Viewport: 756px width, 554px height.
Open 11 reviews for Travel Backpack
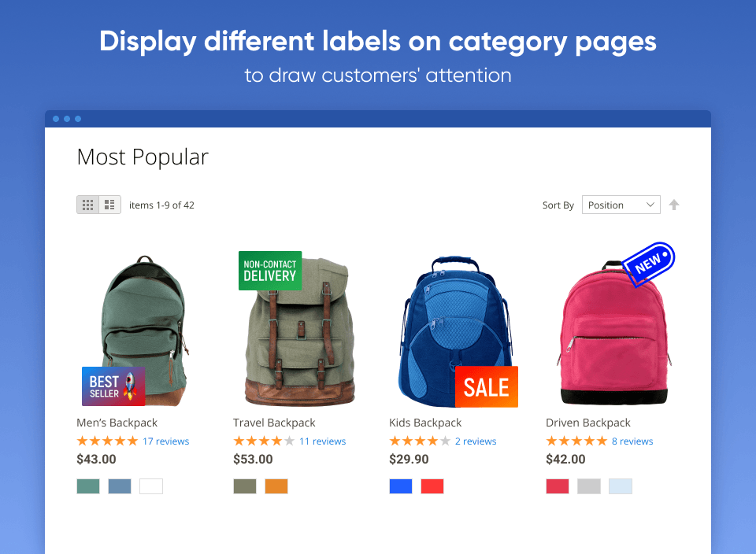tap(322, 441)
